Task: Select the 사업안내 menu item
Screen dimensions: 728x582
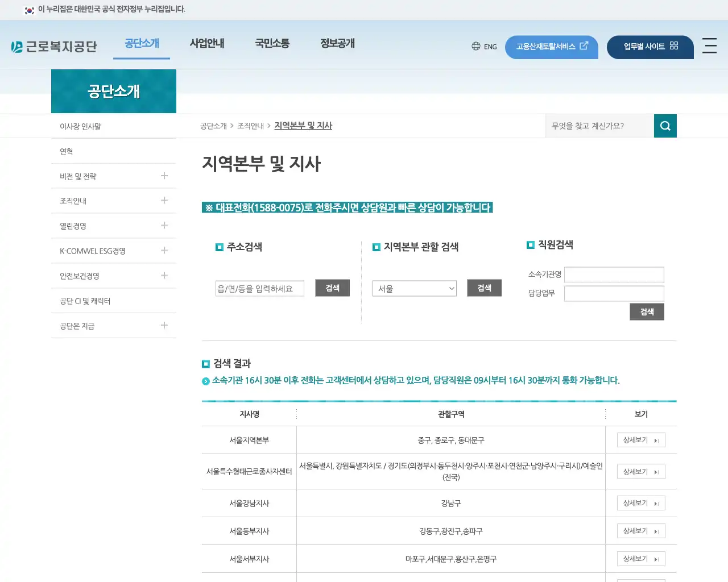Action: tap(207, 43)
